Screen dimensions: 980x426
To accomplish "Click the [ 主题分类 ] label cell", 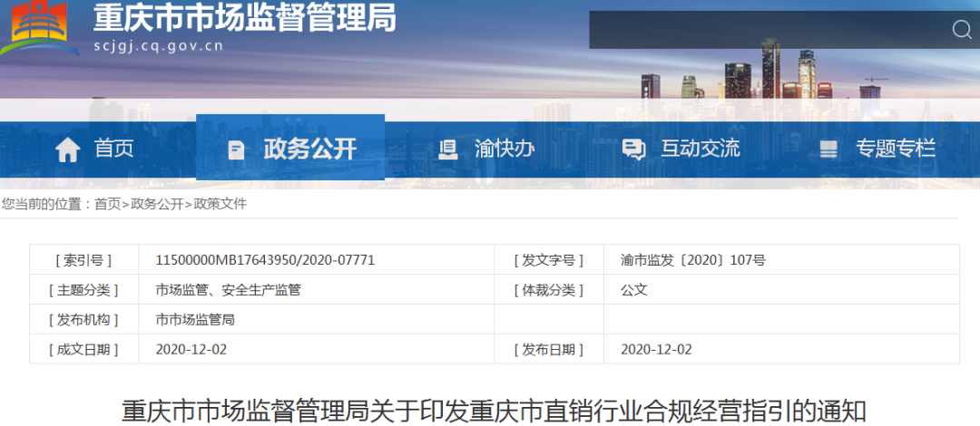I will [x=83, y=290].
